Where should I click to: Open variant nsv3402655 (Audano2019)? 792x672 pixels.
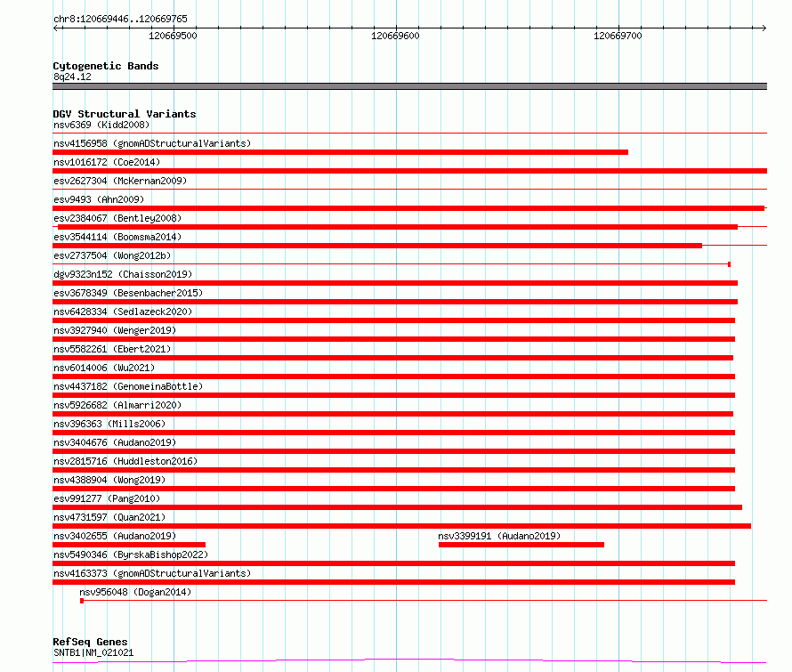click(x=115, y=536)
